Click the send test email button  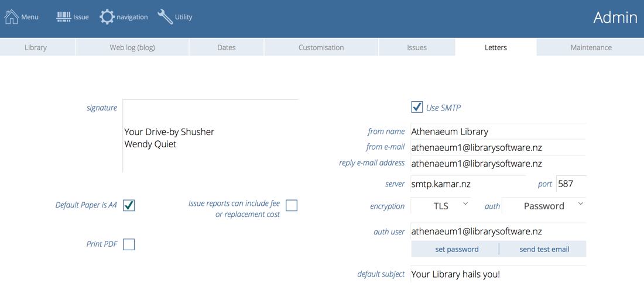tap(544, 249)
